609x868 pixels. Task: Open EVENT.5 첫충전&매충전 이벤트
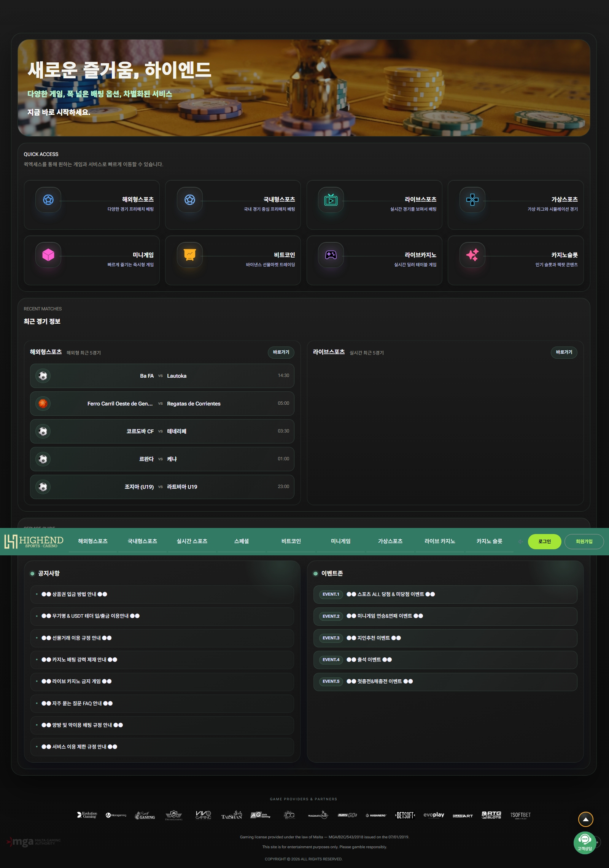click(x=445, y=682)
